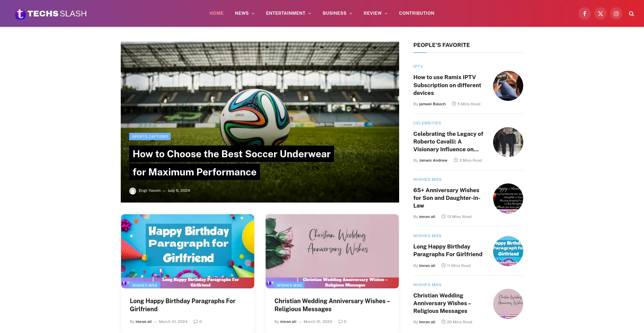
Task: Click the Celebrities category label
Action: [427, 123]
